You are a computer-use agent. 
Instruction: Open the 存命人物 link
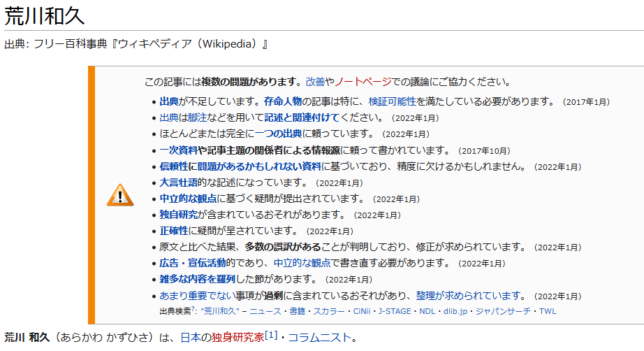tap(283, 101)
